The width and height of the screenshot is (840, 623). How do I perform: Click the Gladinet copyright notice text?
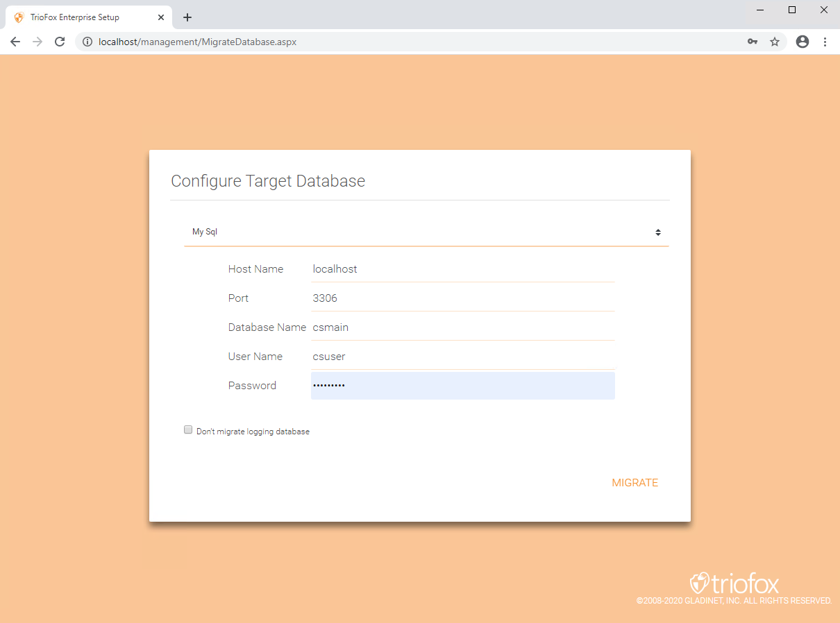click(734, 601)
